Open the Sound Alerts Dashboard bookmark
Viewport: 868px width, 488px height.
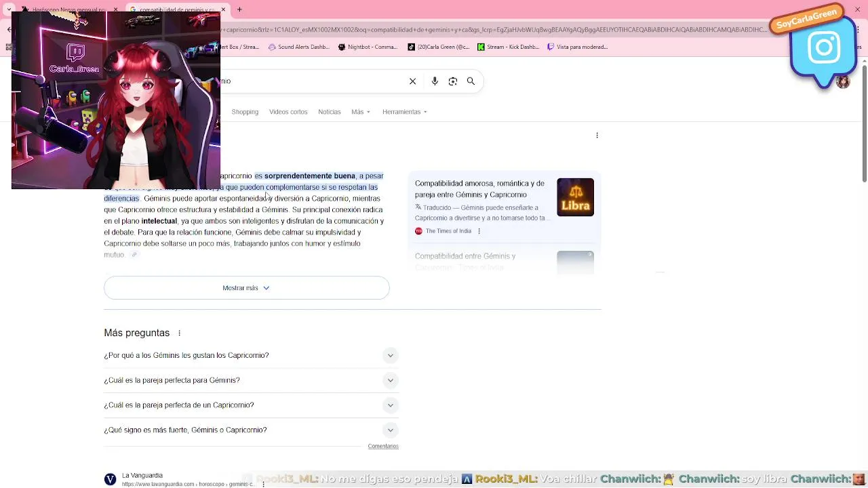(x=299, y=47)
